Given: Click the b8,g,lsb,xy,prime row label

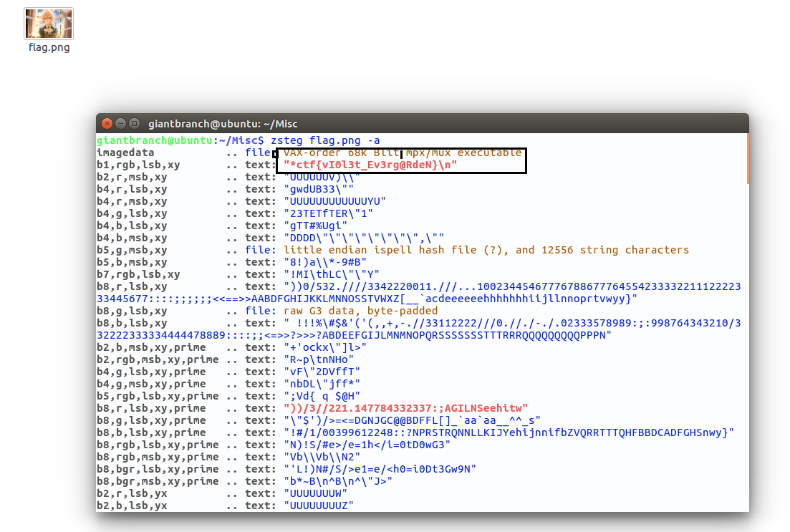Looking at the screenshot, I should click(151, 420).
